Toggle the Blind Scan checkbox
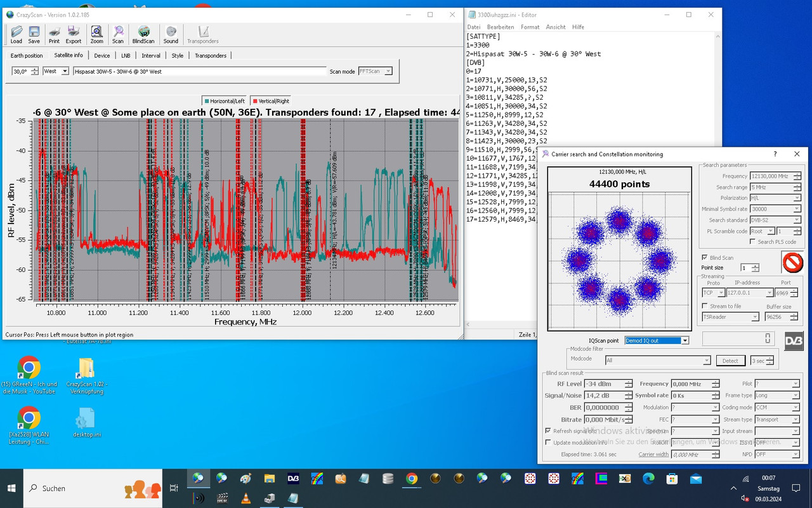 pyautogui.click(x=705, y=257)
